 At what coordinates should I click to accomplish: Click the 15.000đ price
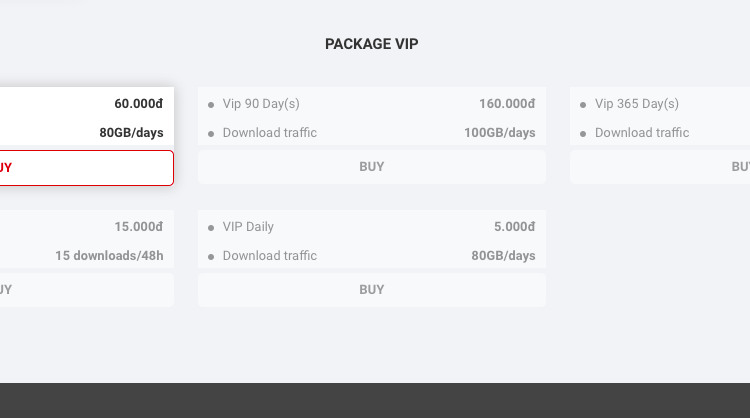tap(139, 227)
